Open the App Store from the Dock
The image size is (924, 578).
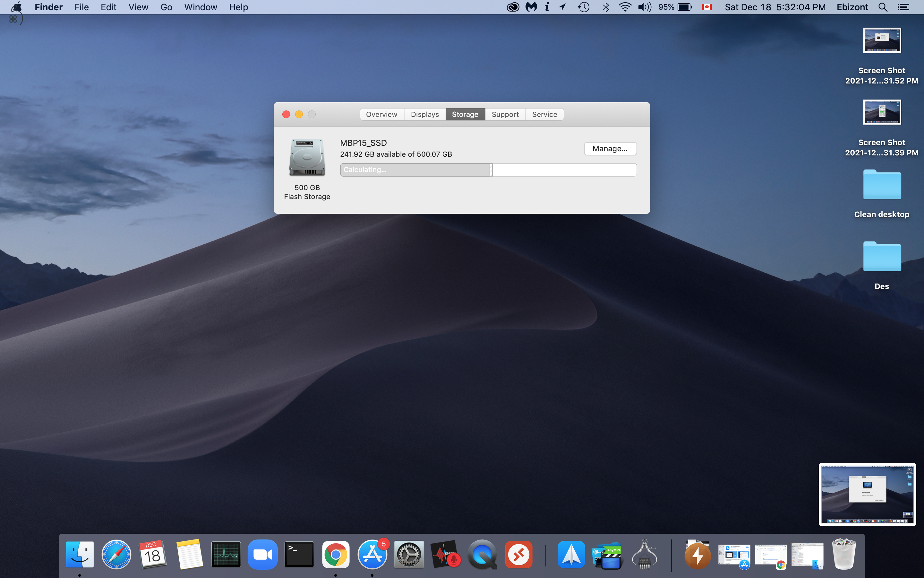click(x=372, y=554)
